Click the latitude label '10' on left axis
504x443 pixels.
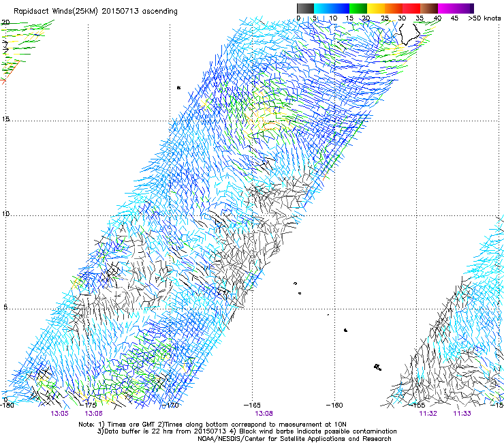click(5, 214)
